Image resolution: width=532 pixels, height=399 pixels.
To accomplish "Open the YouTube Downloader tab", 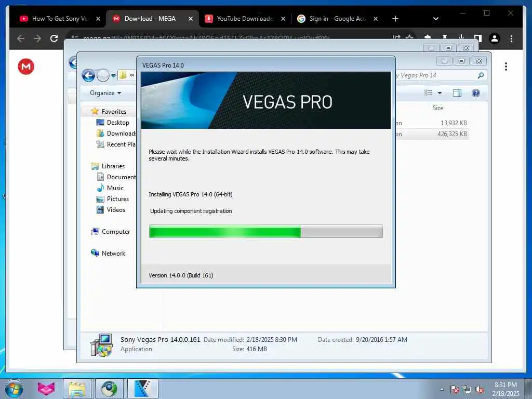I will [x=245, y=19].
